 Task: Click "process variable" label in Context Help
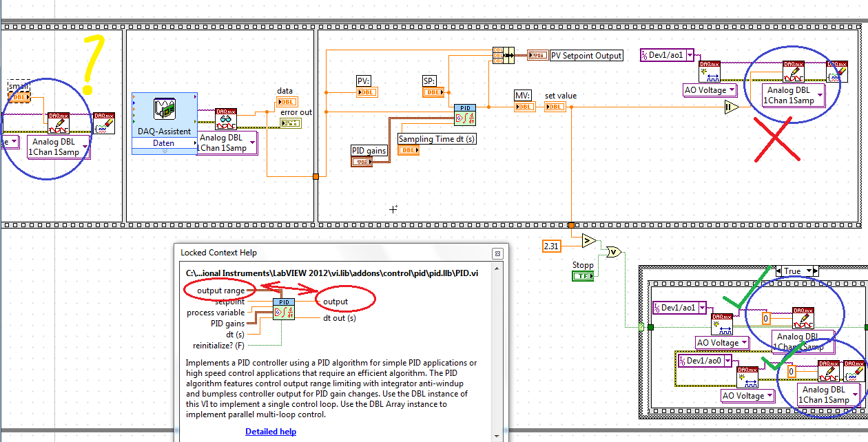(216, 313)
